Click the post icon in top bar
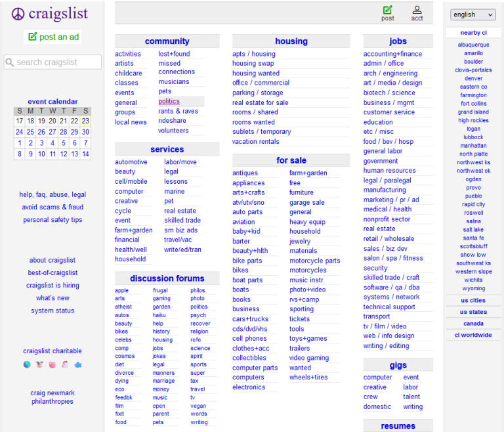504x432 pixels. point(387,14)
